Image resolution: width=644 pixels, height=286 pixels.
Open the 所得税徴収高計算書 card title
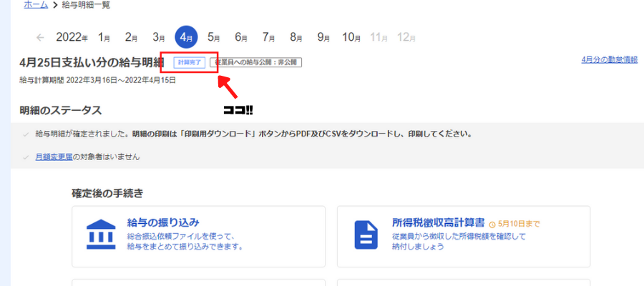(x=438, y=222)
